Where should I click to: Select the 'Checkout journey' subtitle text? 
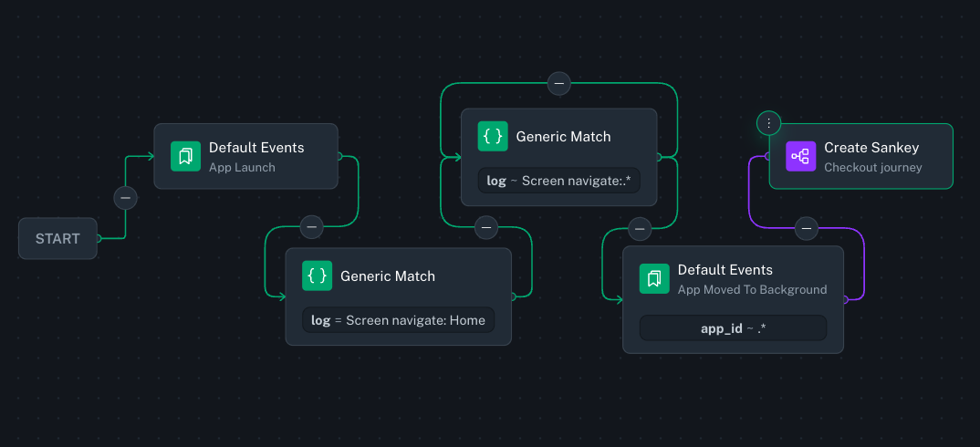[872, 167]
